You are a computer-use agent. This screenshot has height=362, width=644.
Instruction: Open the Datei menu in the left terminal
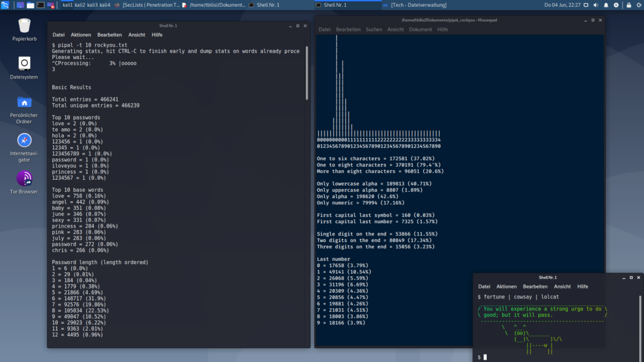[x=58, y=35]
